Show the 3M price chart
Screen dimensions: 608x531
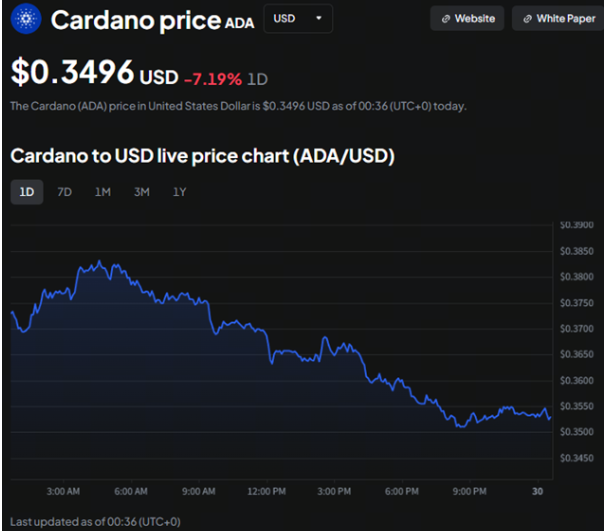pyautogui.click(x=141, y=192)
